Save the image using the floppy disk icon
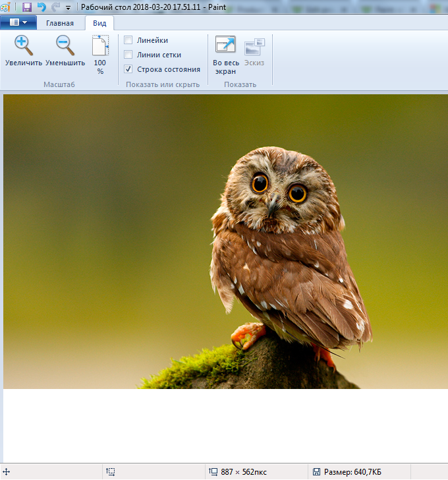Image resolution: width=448 pixels, height=480 pixels. click(x=27, y=7)
